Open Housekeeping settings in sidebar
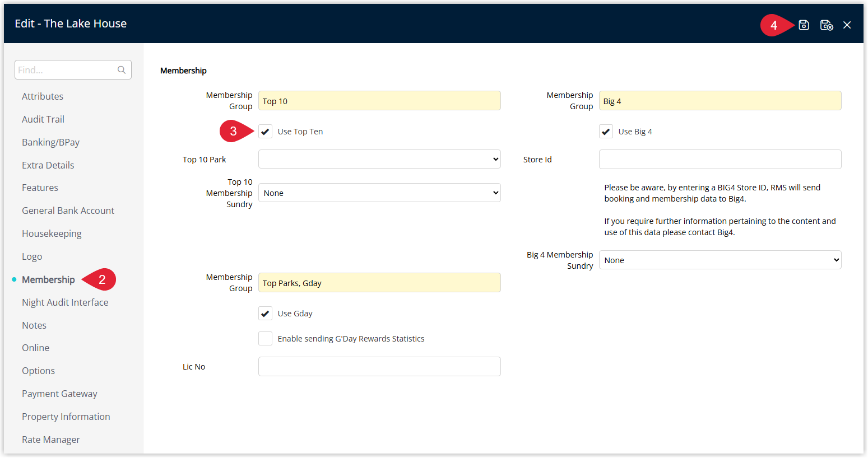The width and height of the screenshot is (868, 458). tap(52, 233)
